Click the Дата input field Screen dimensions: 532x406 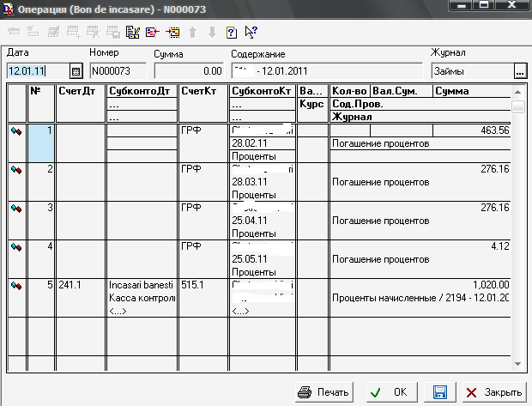coord(36,71)
